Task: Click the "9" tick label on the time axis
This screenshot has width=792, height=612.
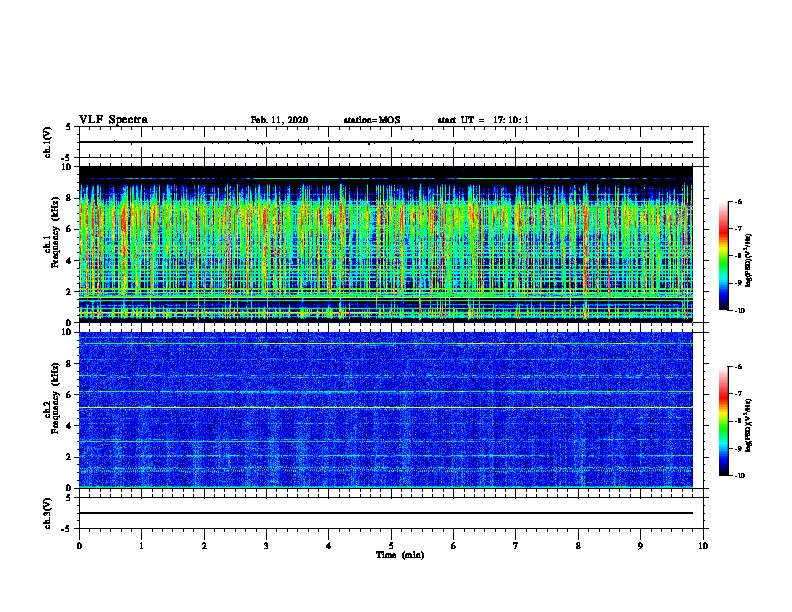Action: [640, 546]
